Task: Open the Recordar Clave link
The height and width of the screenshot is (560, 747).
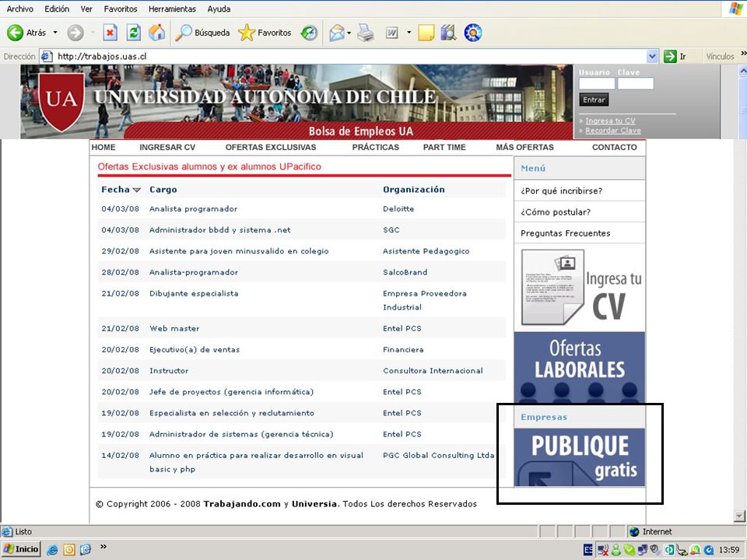Action: tap(613, 131)
